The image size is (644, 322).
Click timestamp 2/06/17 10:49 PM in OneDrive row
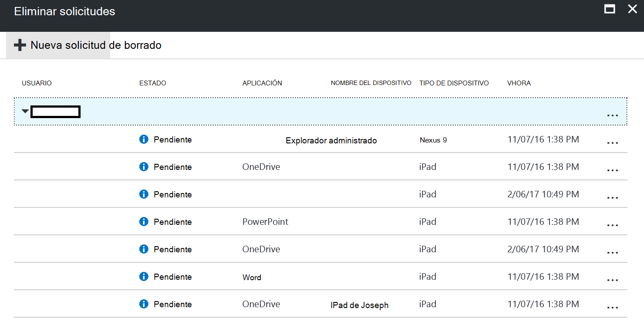click(x=543, y=249)
